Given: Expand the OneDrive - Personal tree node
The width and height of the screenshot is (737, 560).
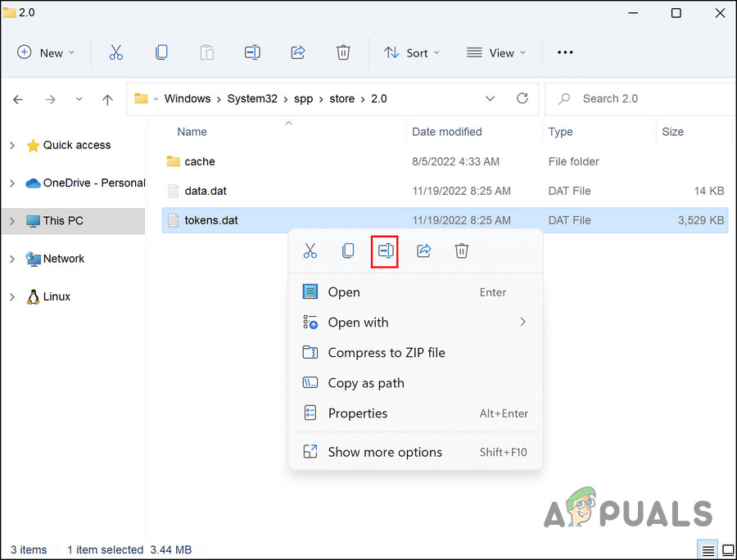Looking at the screenshot, I should pos(12,183).
